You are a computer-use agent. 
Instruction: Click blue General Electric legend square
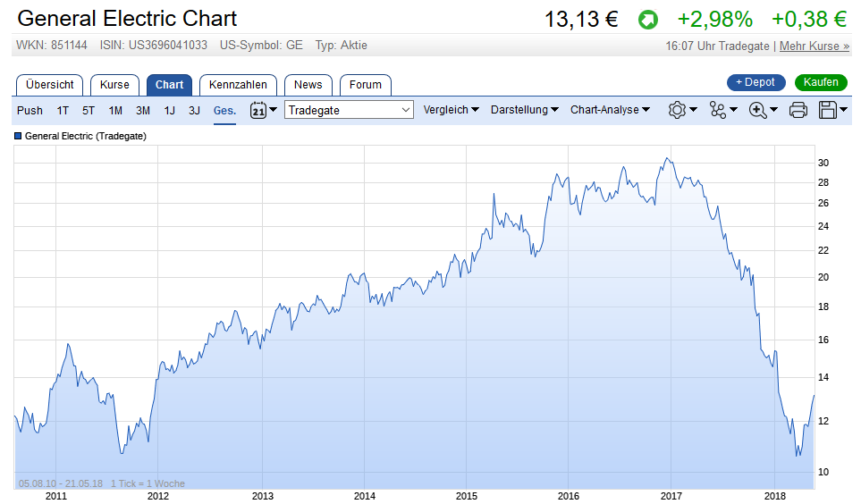(x=18, y=136)
